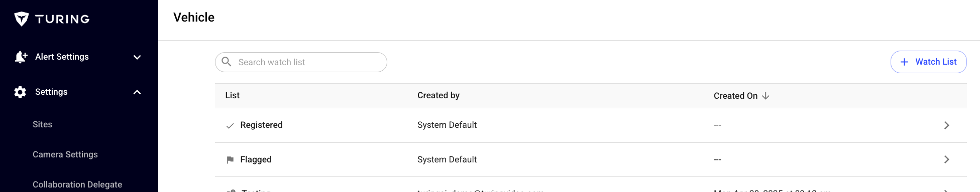Screen dimensions: 980x192
Task: Add a new Watch List
Action: [928, 62]
